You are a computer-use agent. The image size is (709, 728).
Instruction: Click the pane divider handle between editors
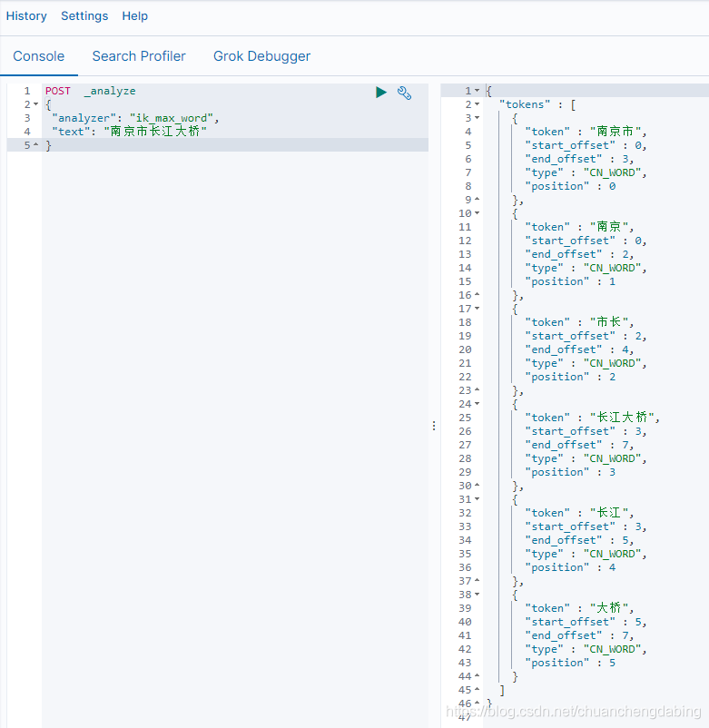tap(434, 426)
